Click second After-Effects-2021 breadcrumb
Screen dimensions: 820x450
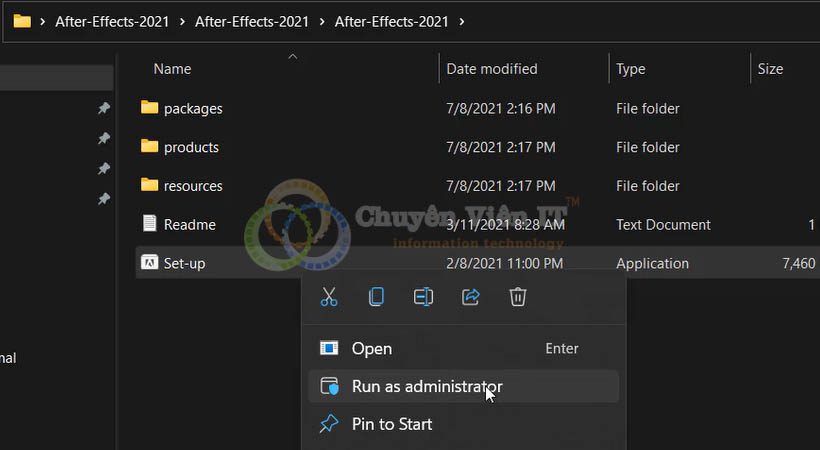click(x=252, y=21)
